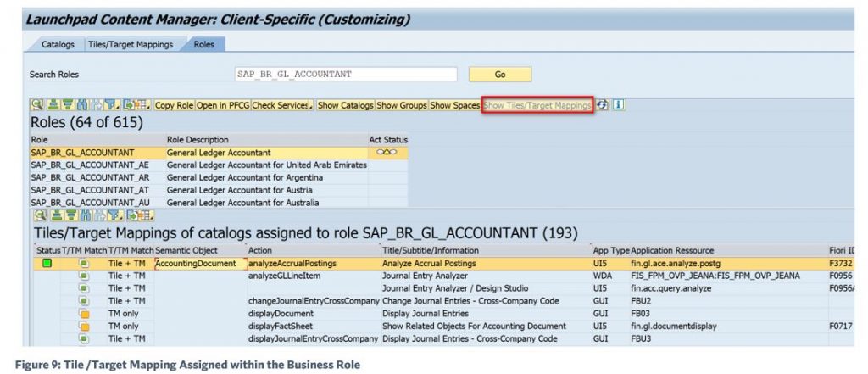Click match icon in changeJournalEntryCrossCompany row
The width and height of the screenshot is (868, 374).
(84, 301)
